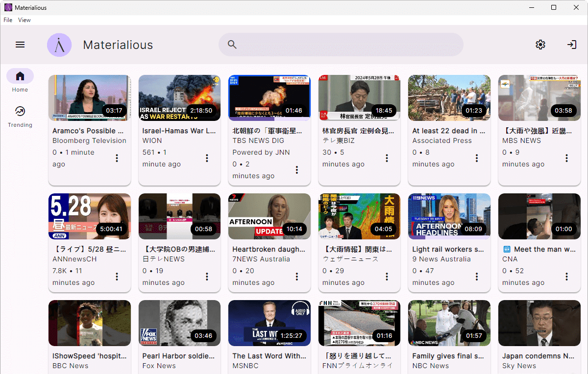Open the CNA channel link
This screenshot has width=588, height=374.
pyautogui.click(x=510, y=259)
